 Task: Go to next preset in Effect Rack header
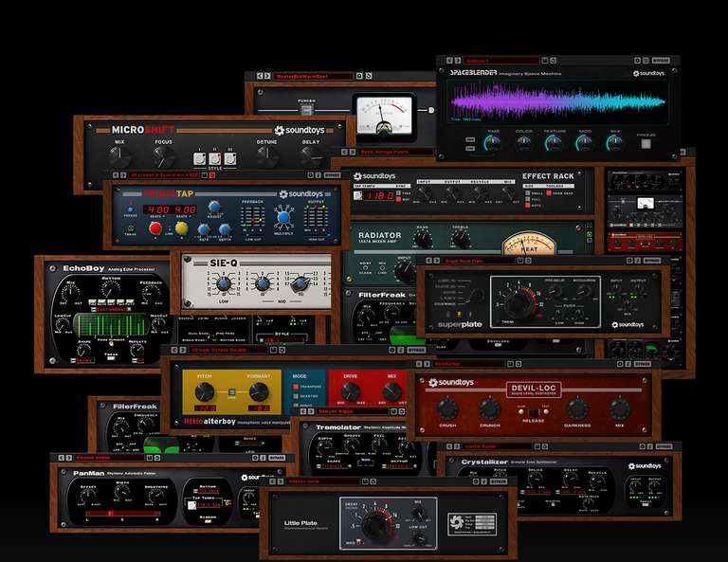352,152
